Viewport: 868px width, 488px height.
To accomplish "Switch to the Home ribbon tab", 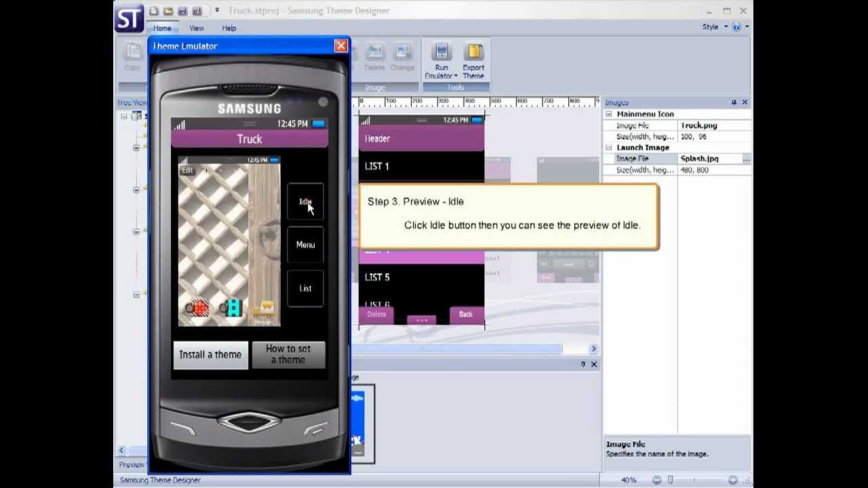I will pos(162,28).
